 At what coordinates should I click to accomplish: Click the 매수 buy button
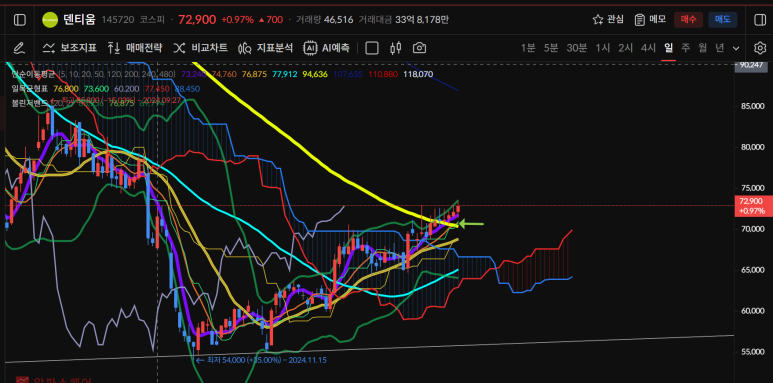coord(688,20)
